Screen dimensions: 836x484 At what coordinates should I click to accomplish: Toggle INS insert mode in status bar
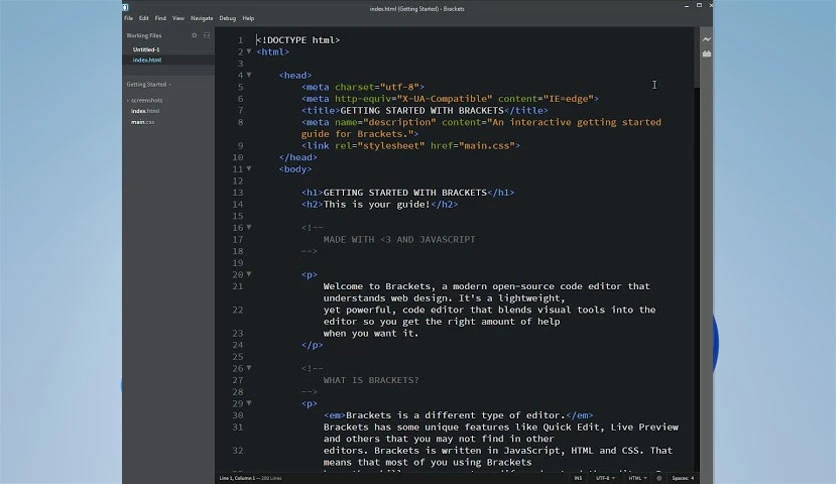tap(578, 478)
